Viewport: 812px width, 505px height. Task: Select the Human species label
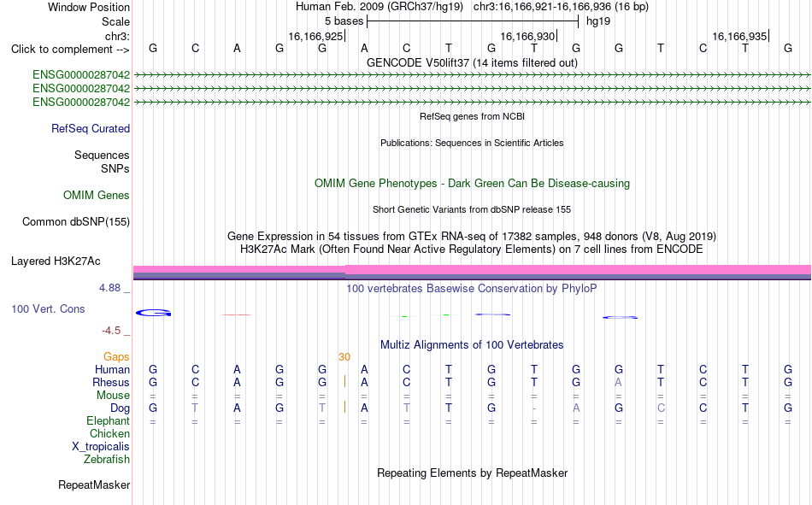tap(112, 370)
